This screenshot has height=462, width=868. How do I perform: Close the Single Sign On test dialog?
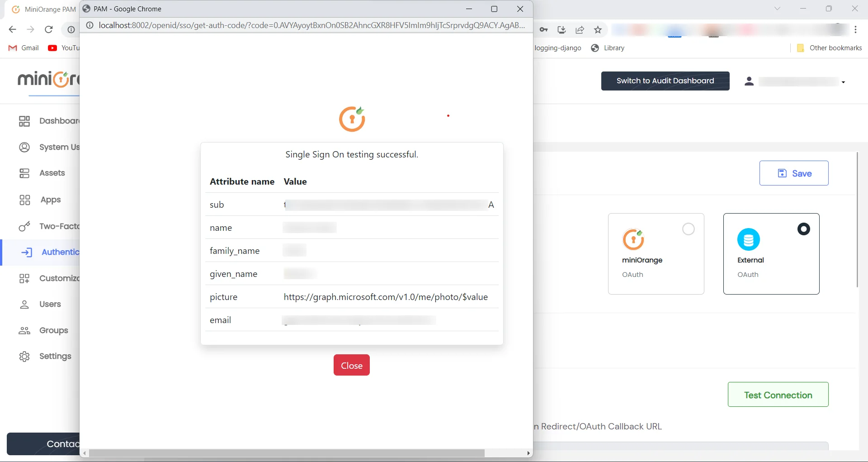352,365
